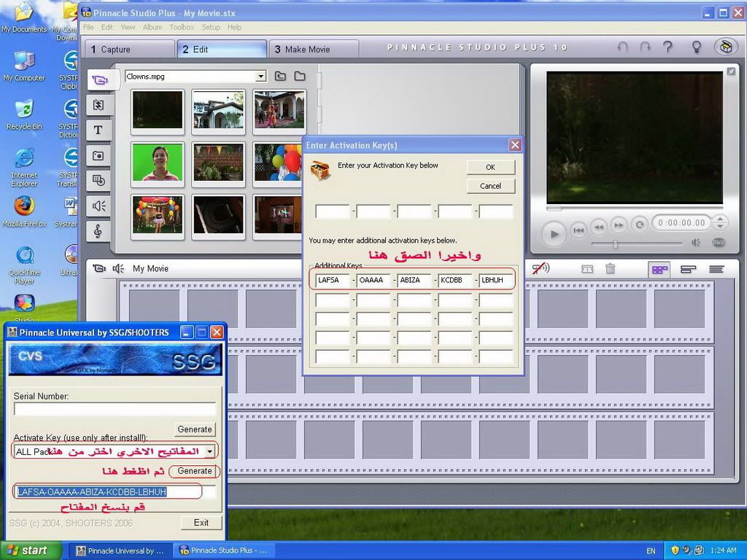Toggle loop playback in the player

click(639, 224)
